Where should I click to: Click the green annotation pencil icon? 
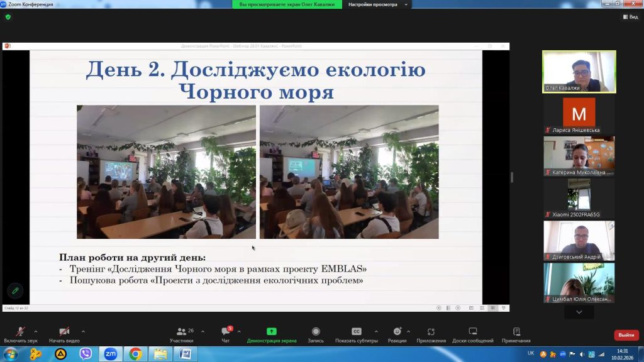pyautogui.click(x=15, y=290)
